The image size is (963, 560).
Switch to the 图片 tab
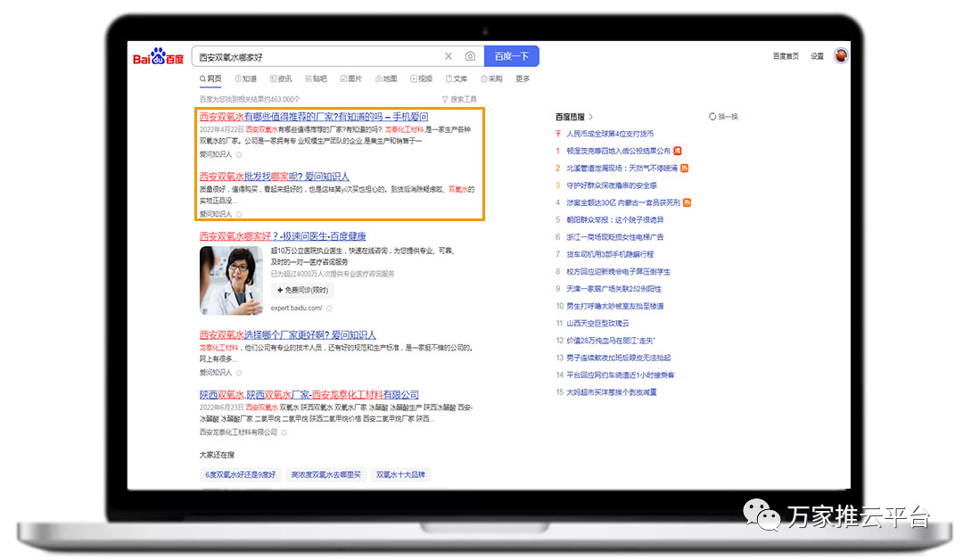pyautogui.click(x=350, y=79)
